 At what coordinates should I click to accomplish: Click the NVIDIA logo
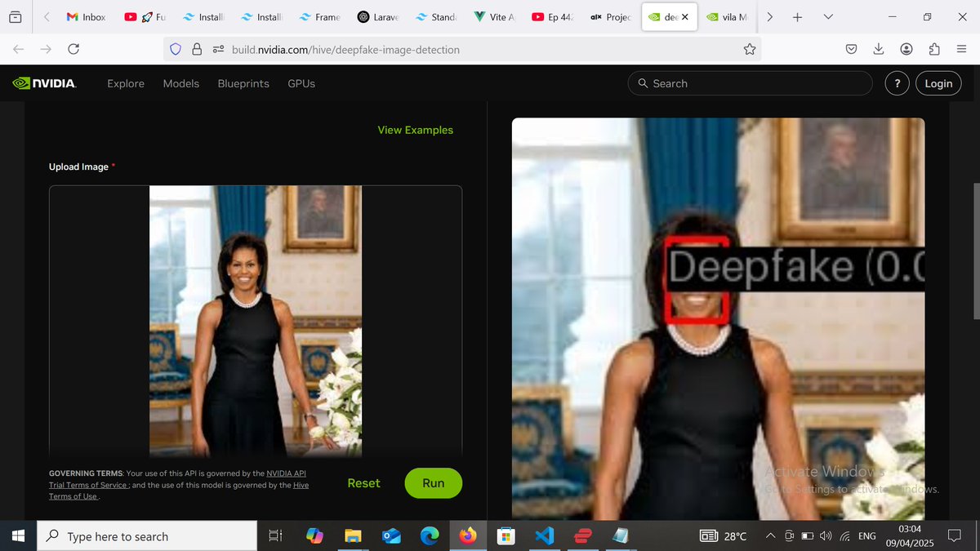pos(44,83)
